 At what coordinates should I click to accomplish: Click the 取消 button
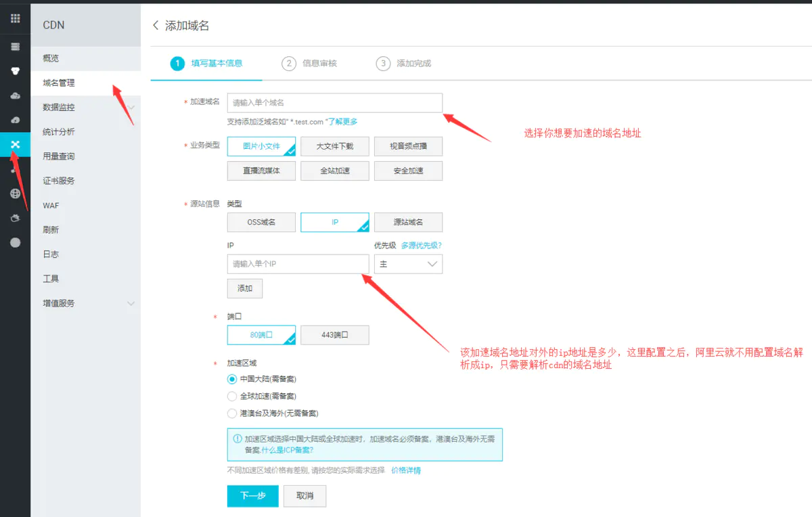tap(304, 496)
